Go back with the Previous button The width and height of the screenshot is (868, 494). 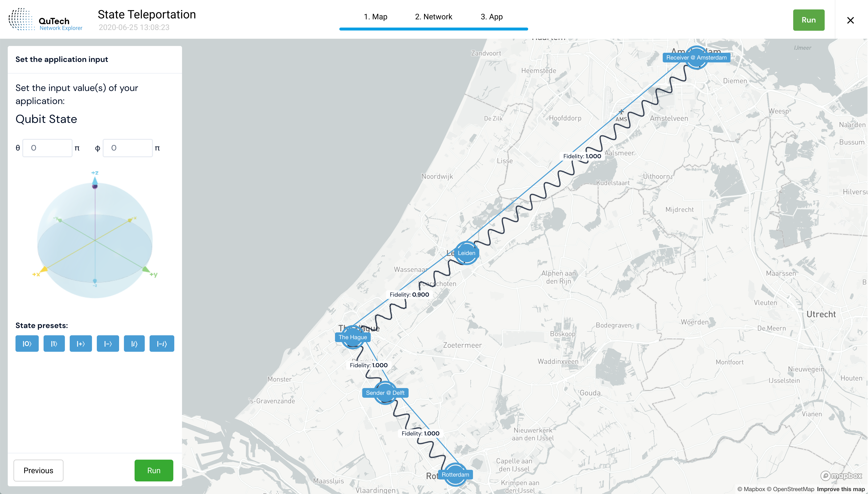[38, 471]
